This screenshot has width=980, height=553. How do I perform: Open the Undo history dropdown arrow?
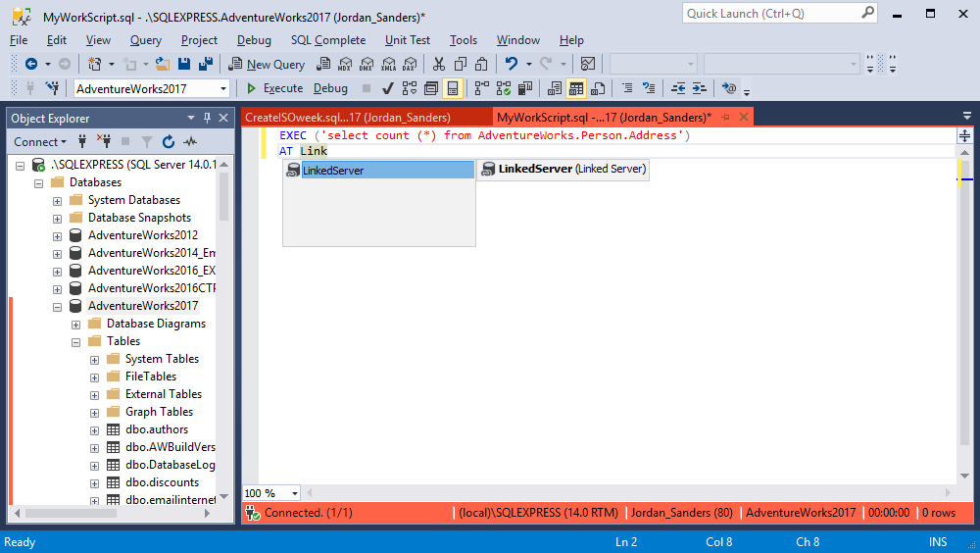pos(529,64)
